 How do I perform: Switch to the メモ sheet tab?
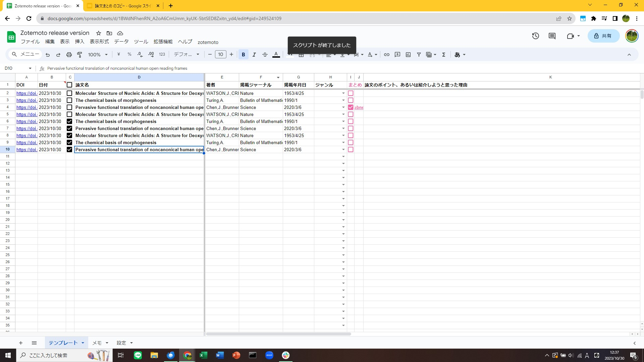point(97,343)
